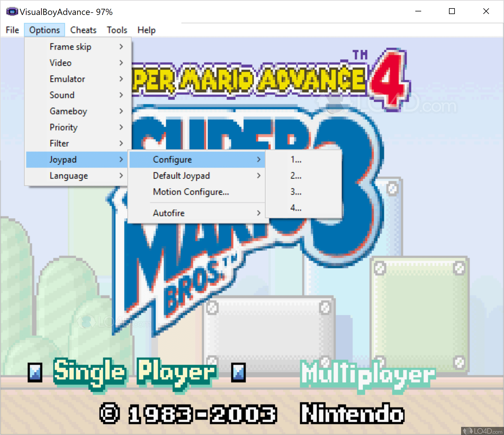Open the Cheats menu
504x435 pixels.
click(83, 30)
